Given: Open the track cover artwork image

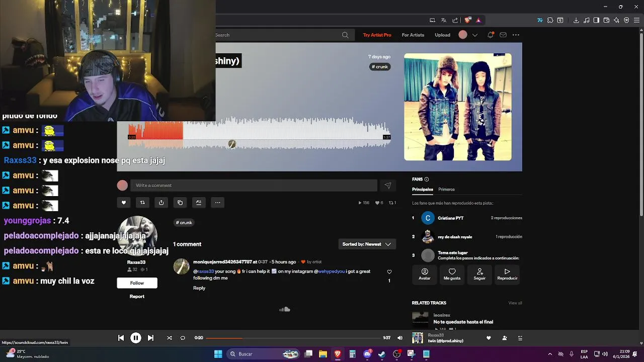Looking at the screenshot, I should point(458,107).
